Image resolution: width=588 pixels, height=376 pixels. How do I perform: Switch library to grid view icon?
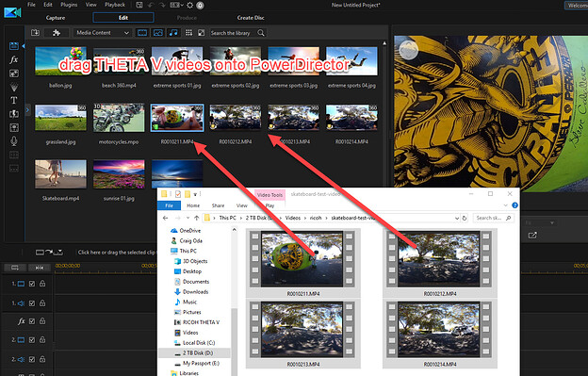click(x=188, y=33)
